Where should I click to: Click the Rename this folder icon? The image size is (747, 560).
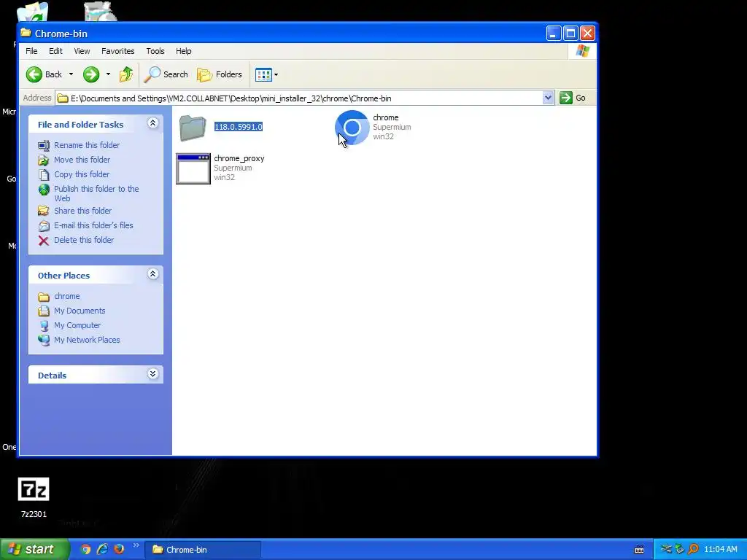(44, 145)
